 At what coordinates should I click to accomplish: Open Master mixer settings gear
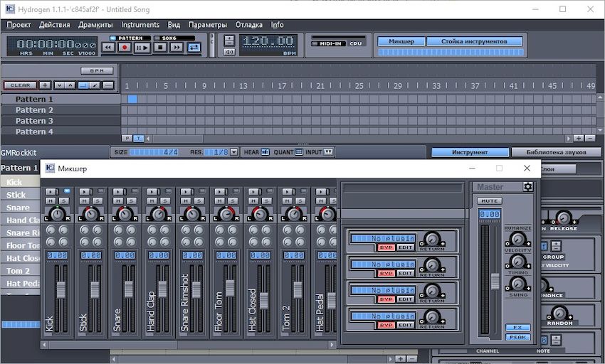[527, 187]
